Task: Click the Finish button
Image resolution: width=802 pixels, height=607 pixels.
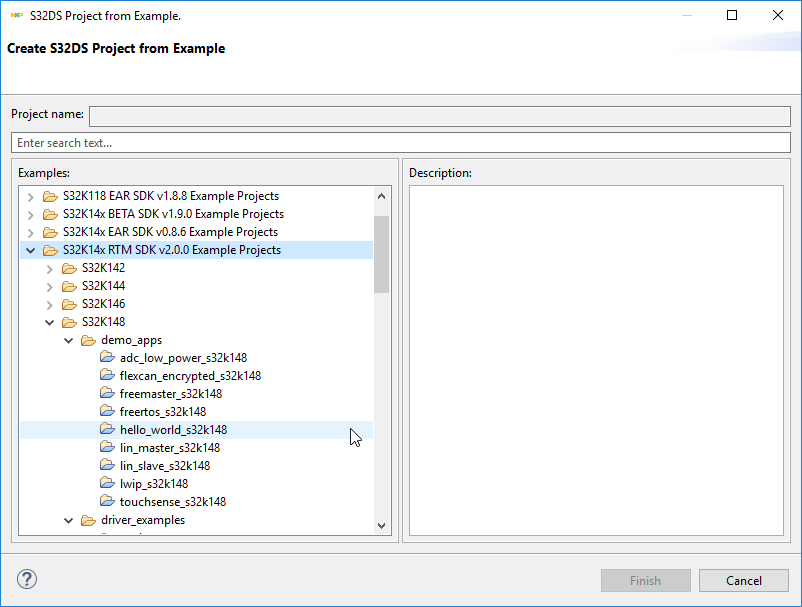Action: point(645,580)
